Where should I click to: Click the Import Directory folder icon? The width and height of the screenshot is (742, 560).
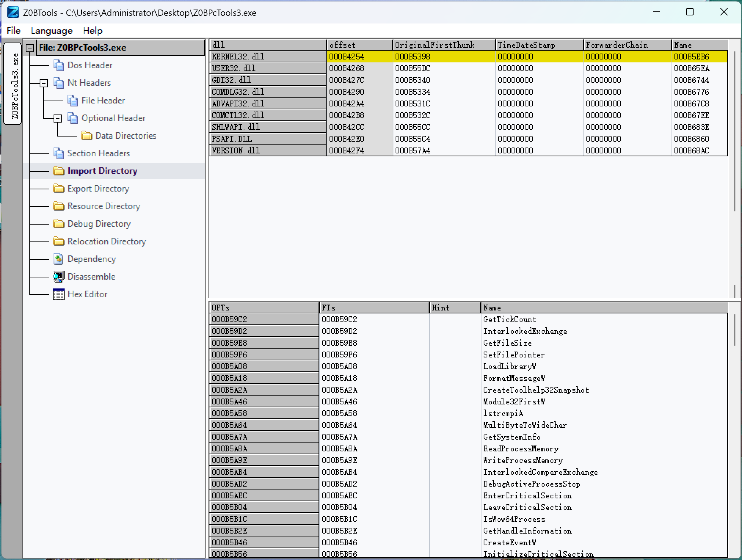[59, 171]
